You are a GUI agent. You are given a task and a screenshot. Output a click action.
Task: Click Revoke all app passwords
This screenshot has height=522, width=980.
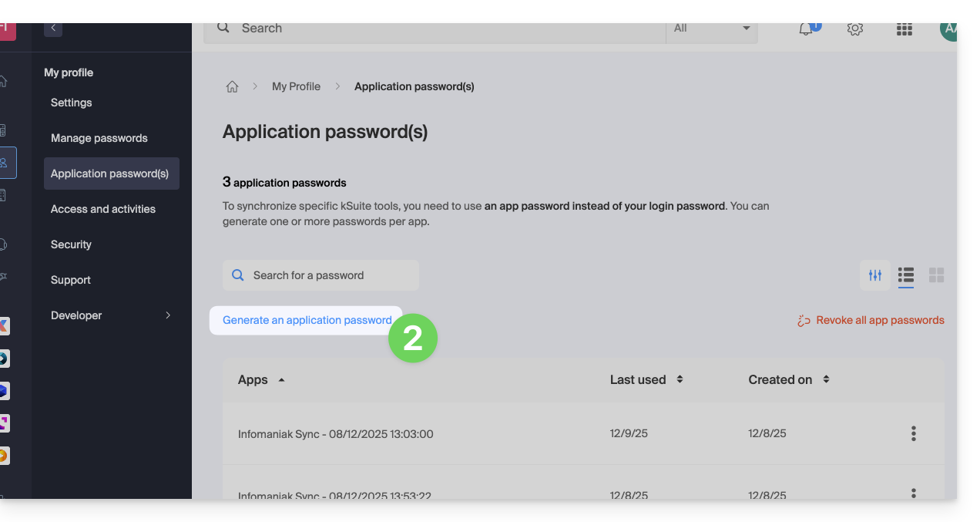pyautogui.click(x=871, y=320)
